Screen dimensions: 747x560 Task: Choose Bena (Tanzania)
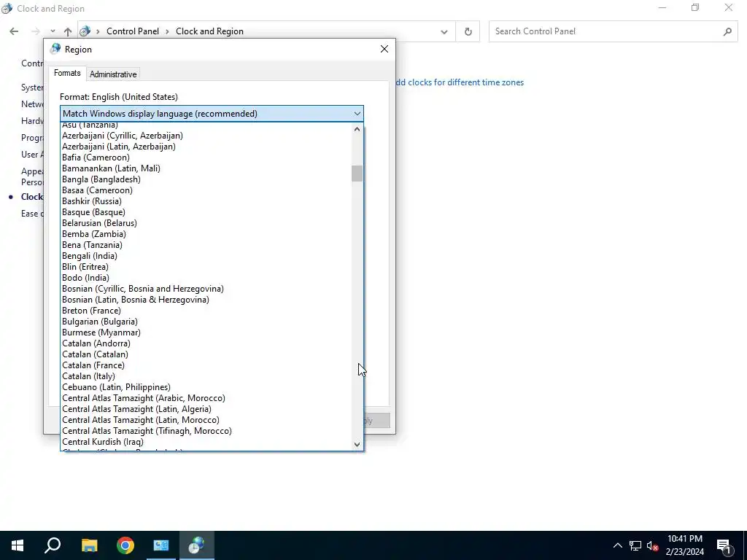[206, 245]
